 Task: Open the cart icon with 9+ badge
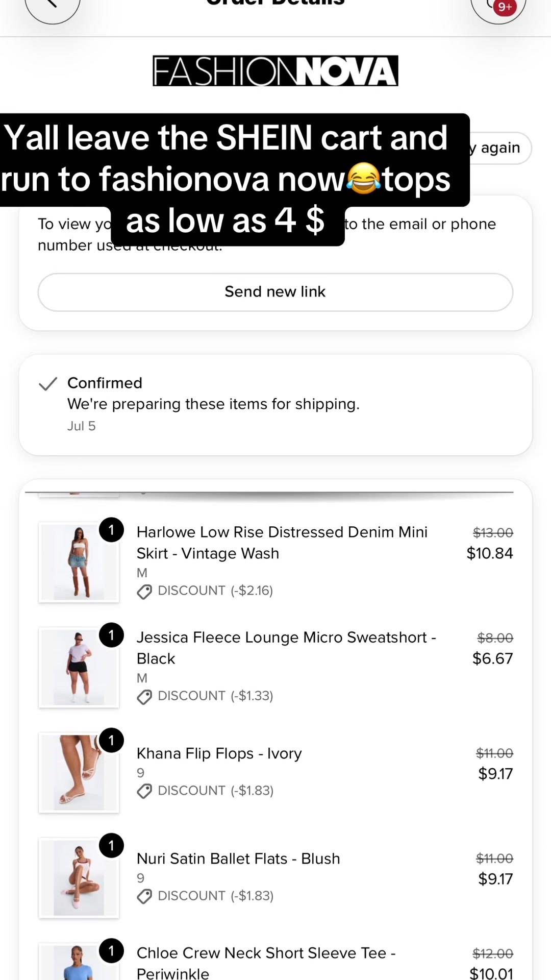498,6
